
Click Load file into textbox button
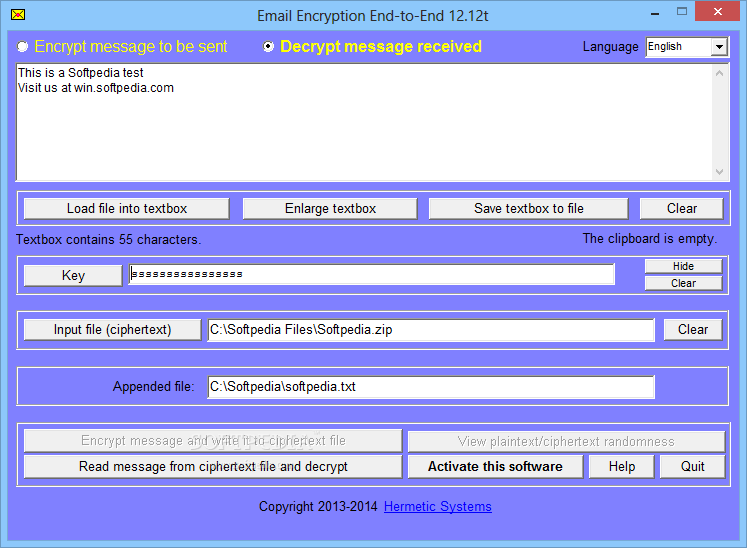point(127,209)
